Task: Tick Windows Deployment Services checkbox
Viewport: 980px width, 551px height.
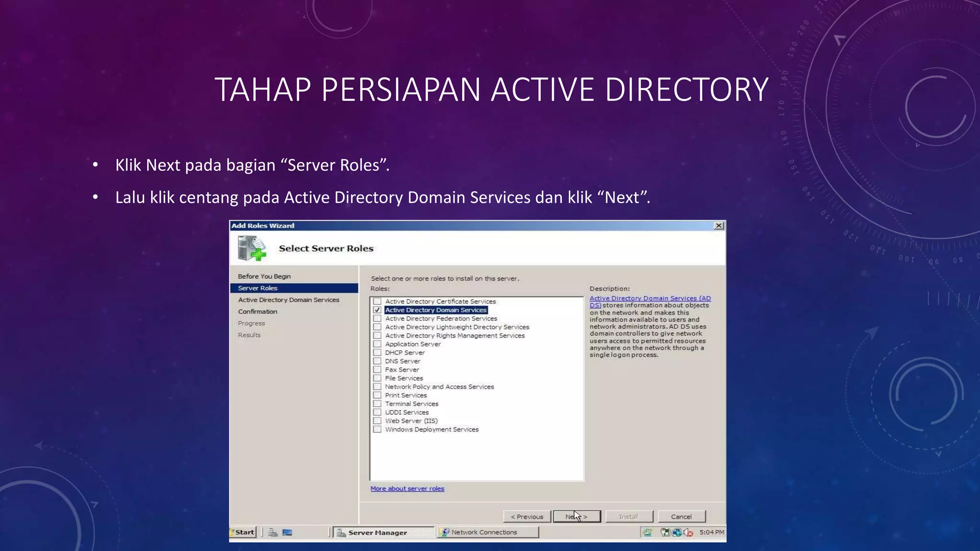Action: coord(377,430)
